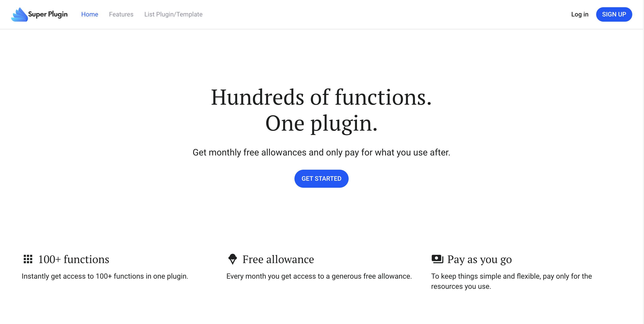
Task: Go to the Features menu item
Action: (121, 14)
